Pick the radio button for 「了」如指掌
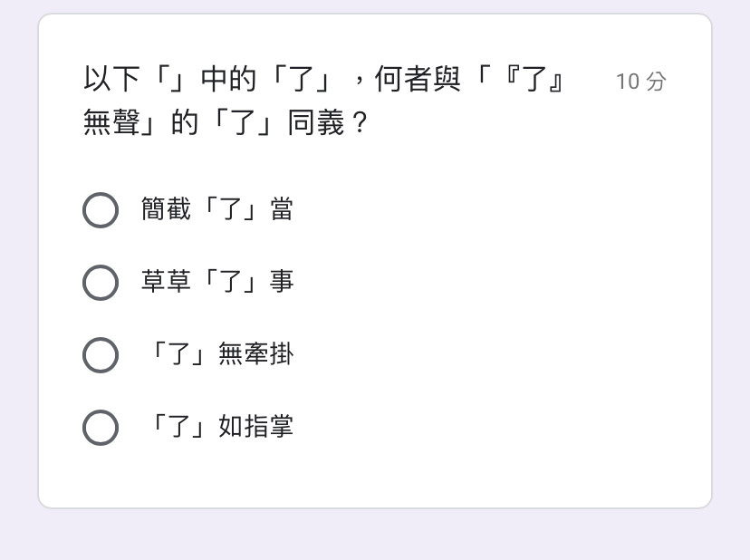The image size is (750, 560). pyautogui.click(x=101, y=428)
